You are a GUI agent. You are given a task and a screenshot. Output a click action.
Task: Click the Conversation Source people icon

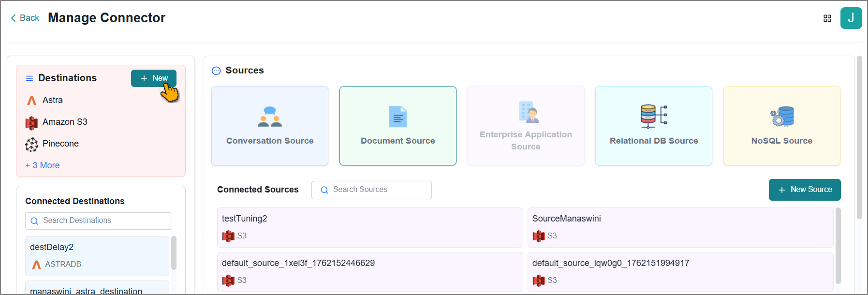pyautogui.click(x=270, y=117)
